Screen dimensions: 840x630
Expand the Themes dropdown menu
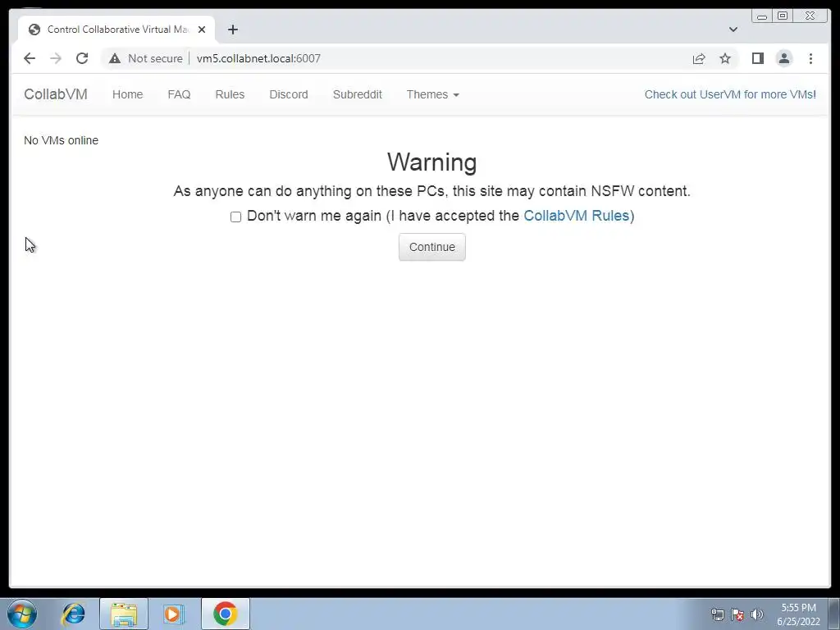[x=432, y=94]
